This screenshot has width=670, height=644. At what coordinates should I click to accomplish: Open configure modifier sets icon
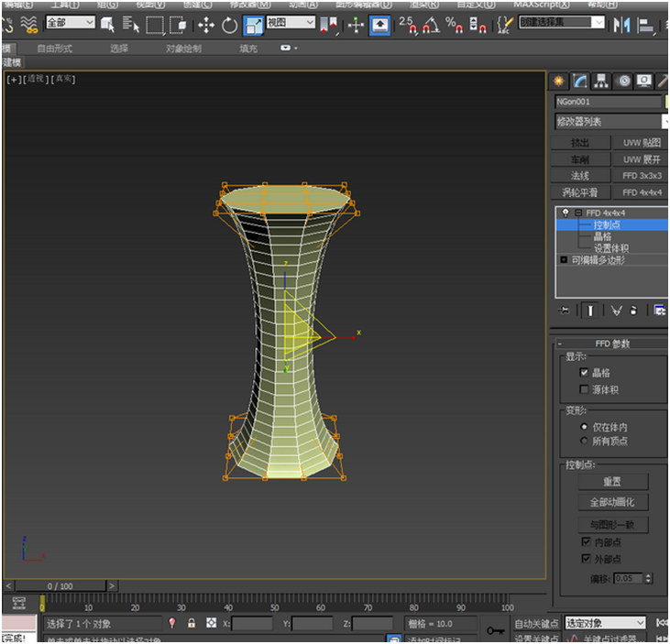(659, 311)
